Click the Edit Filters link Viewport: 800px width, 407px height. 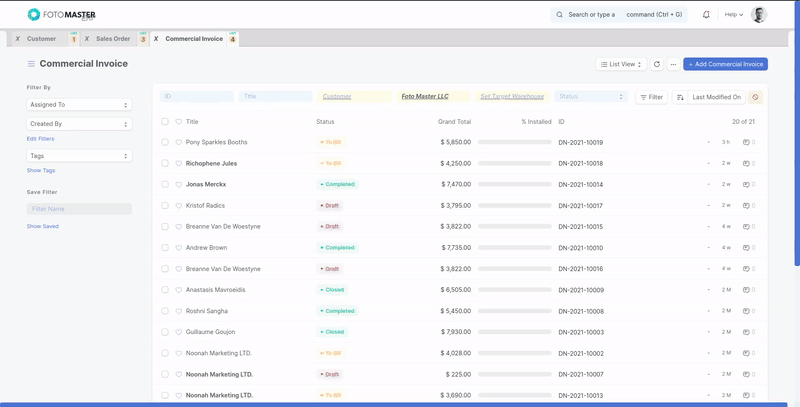pyautogui.click(x=40, y=138)
